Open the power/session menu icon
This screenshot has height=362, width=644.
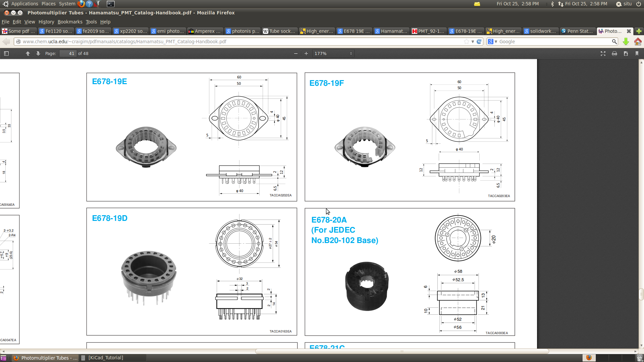tap(639, 4)
